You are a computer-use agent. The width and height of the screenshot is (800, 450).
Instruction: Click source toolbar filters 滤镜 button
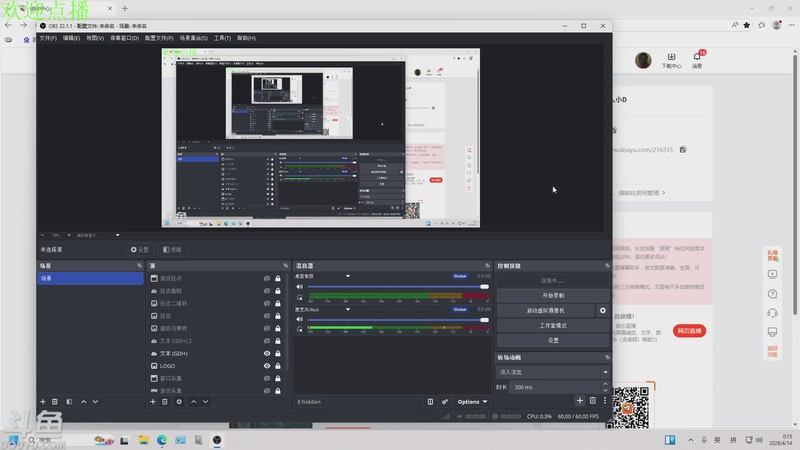click(172, 249)
